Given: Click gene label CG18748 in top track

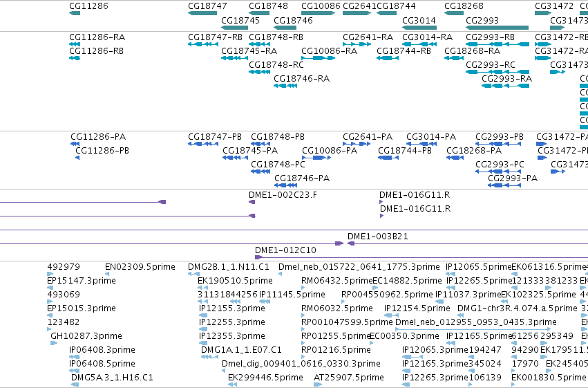Looking at the screenshot, I should click(268, 6).
